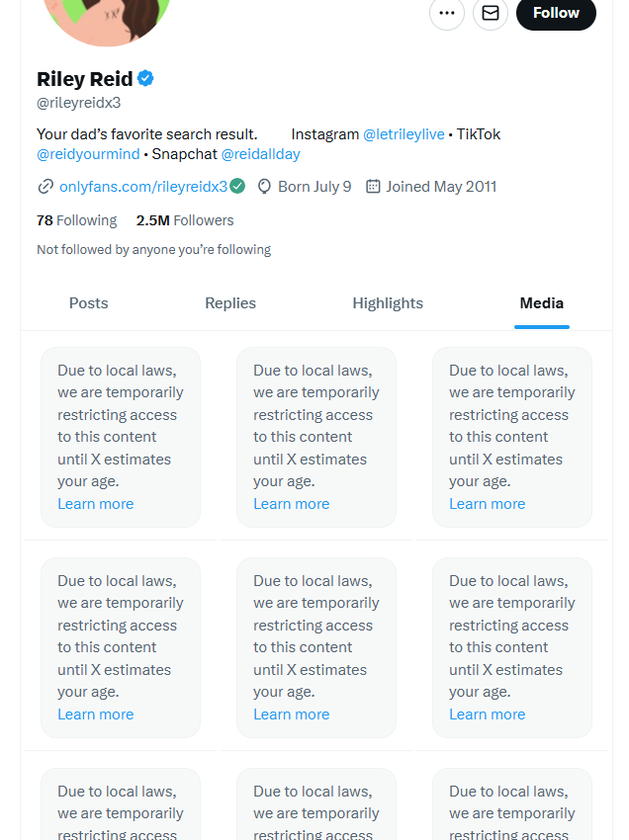Click the link chain icon before onlyfans URL
The image size is (629, 840).
45,187
